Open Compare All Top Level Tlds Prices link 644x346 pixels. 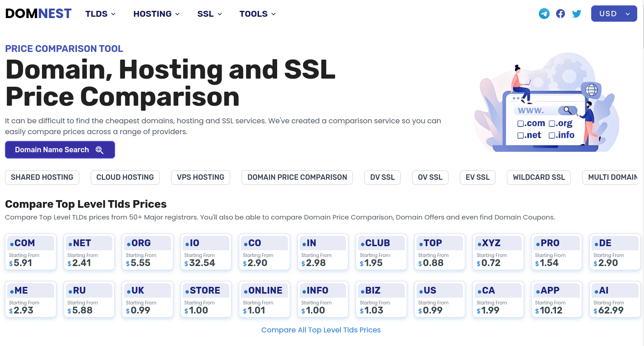click(321, 330)
